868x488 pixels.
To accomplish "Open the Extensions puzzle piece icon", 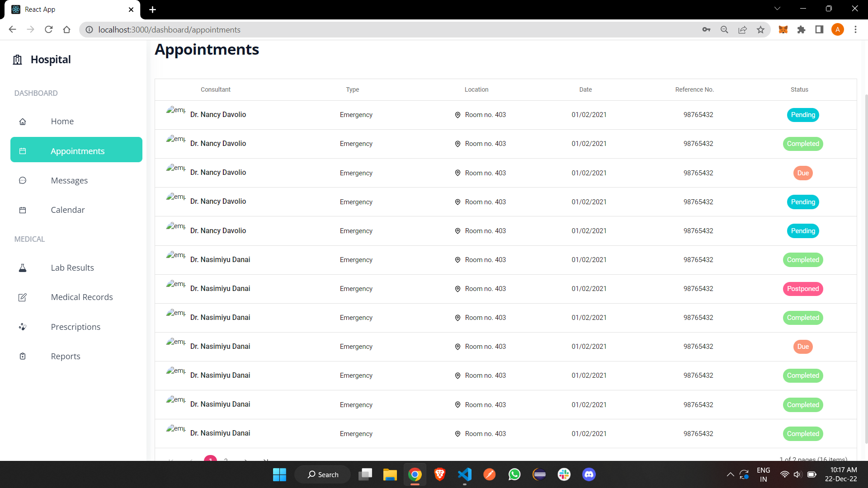I will pyautogui.click(x=802, y=29).
